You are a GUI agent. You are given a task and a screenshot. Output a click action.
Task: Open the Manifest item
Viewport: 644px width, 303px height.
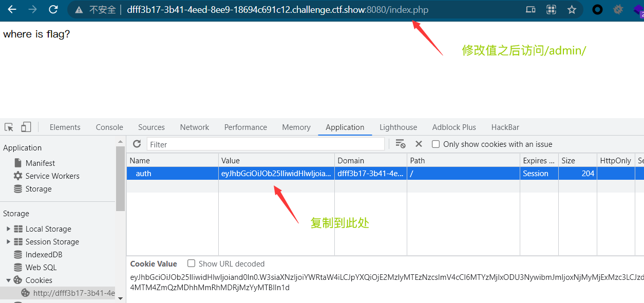40,163
